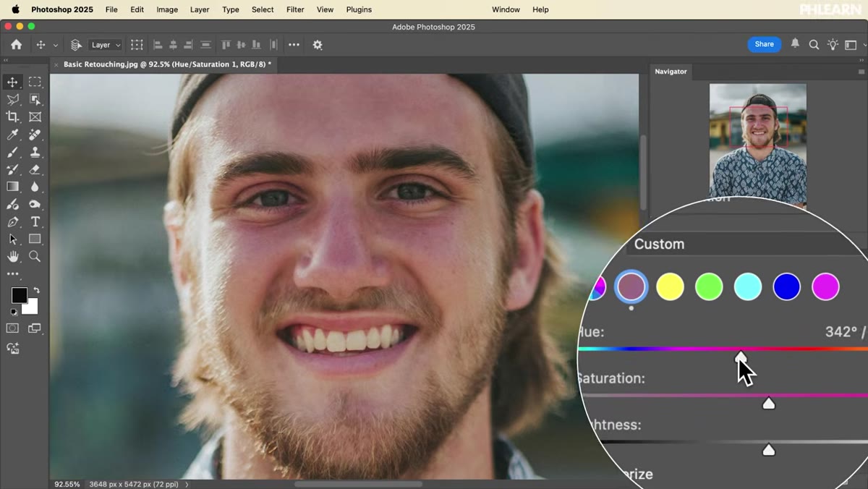The height and width of the screenshot is (489, 868).
Task: Select the Hand tool
Action: 12,256
